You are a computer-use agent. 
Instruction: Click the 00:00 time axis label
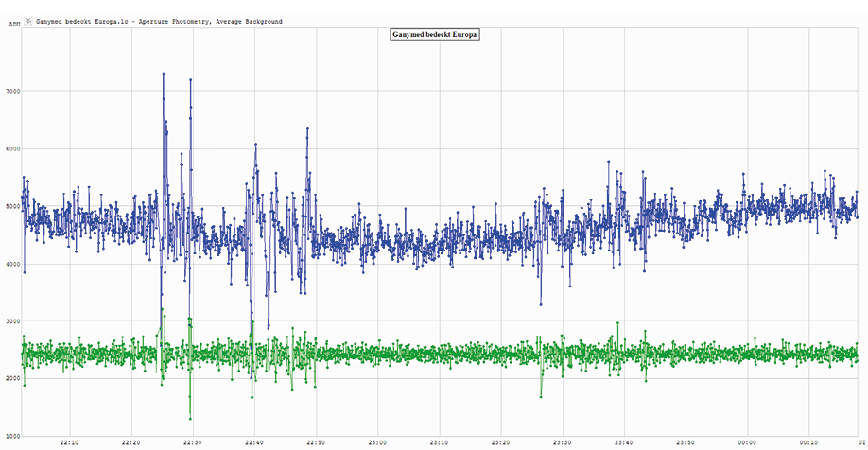coord(747,441)
